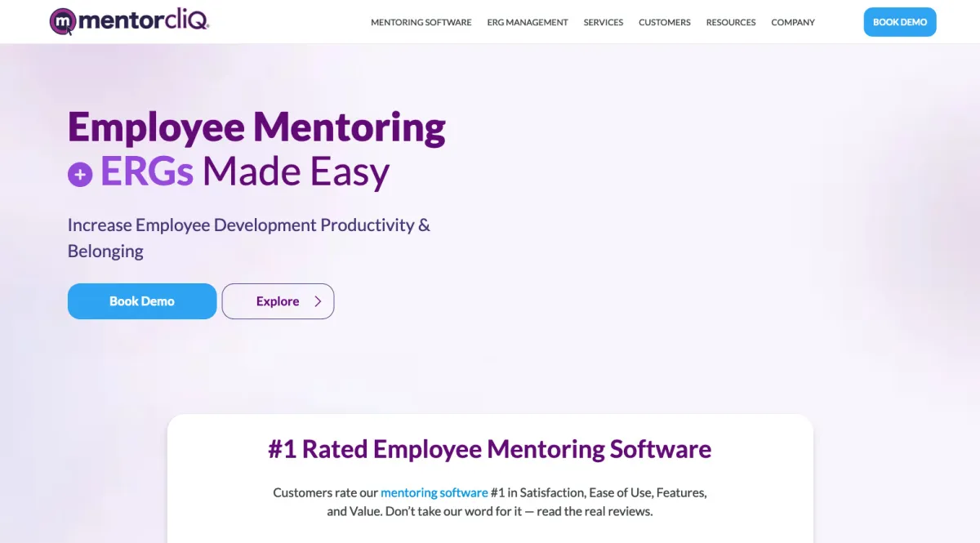
Task: Open the ERG Management dropdown
Action: (x=527, y=22)
